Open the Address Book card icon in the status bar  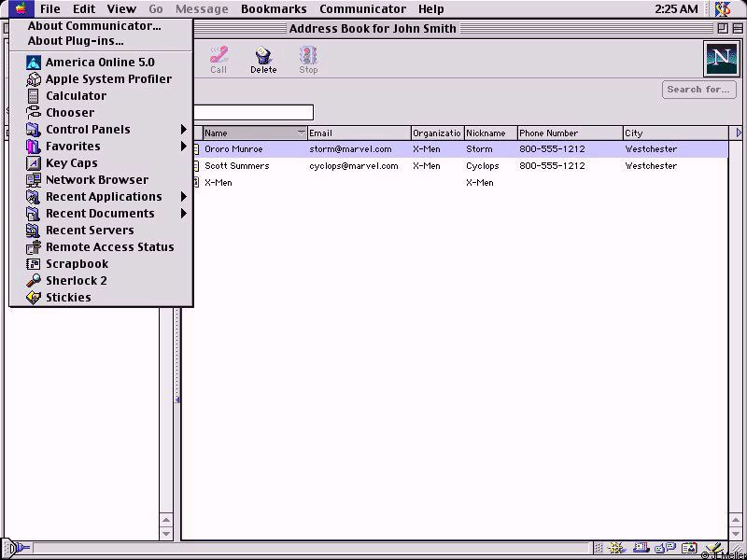(689, 549)
